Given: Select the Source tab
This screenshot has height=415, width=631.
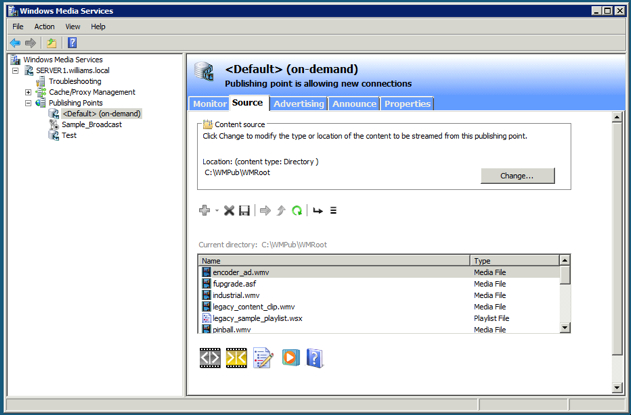Looking at the screenshot, I should [x=247, y=103].
